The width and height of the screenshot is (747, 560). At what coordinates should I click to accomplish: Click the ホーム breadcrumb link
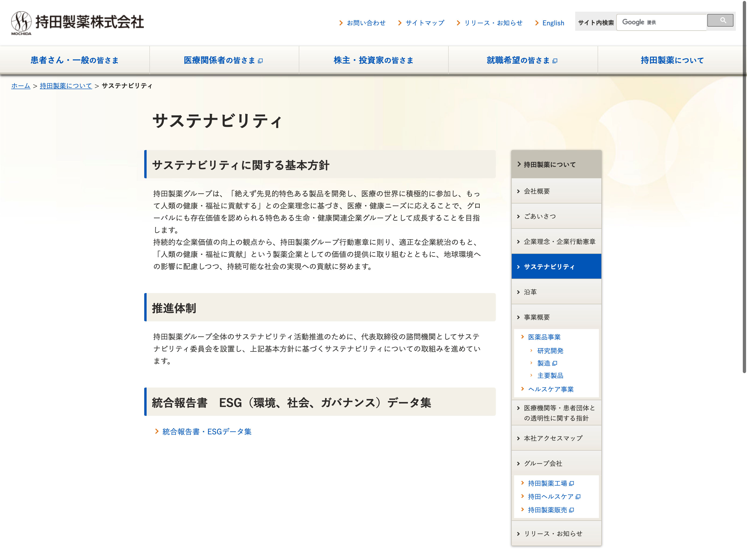point(21,86)
